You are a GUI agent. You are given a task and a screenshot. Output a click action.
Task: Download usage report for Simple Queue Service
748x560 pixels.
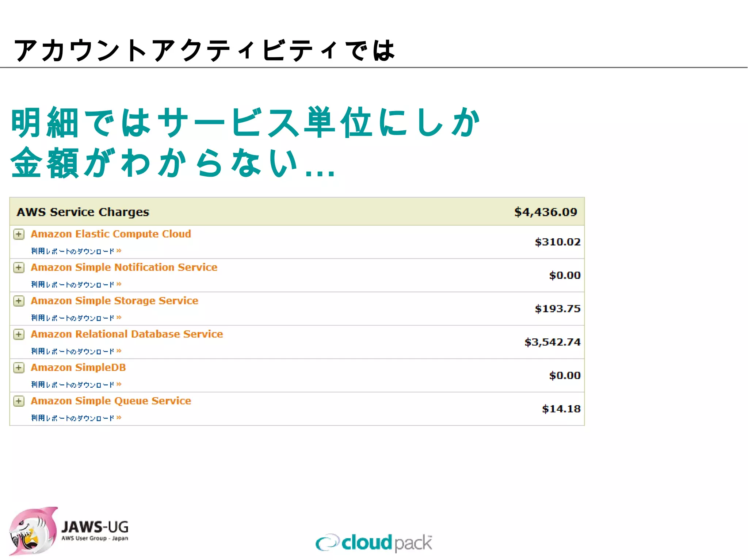point(76,418)
